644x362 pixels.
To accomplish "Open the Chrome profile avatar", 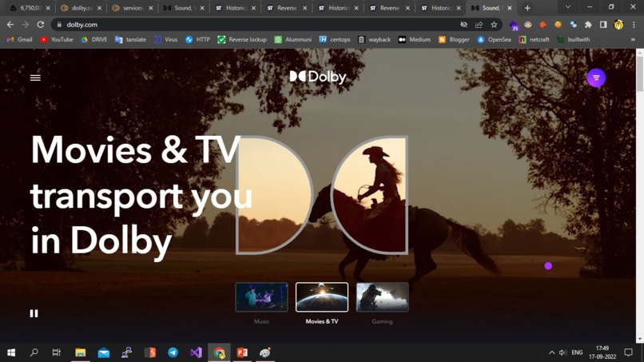I will coord(618,25).
